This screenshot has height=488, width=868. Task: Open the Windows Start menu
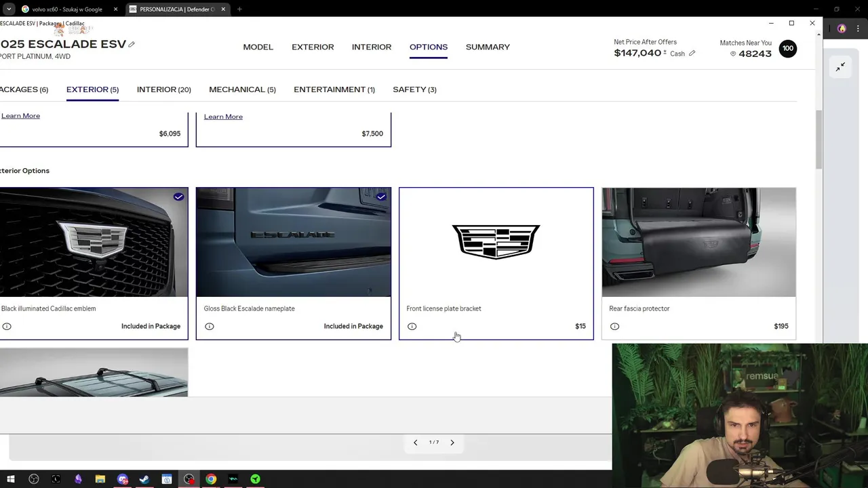(x=11, y=479)
